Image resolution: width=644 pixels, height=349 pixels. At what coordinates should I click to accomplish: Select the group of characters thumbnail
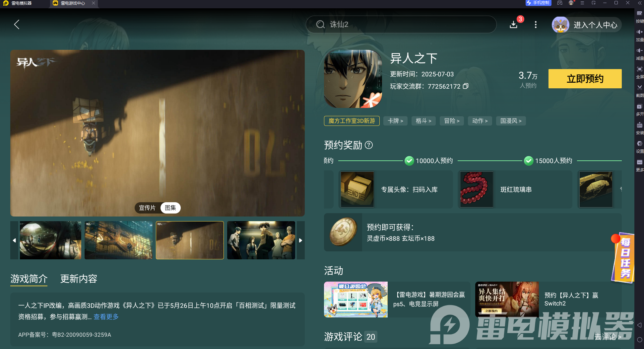point(261,240)
